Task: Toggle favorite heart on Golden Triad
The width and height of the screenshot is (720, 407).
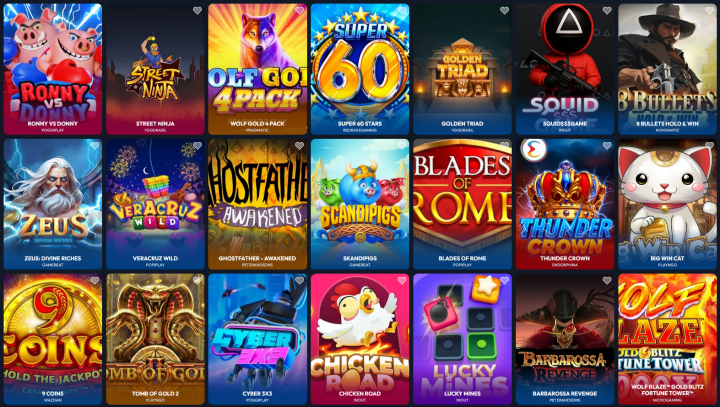Action: 504,11
